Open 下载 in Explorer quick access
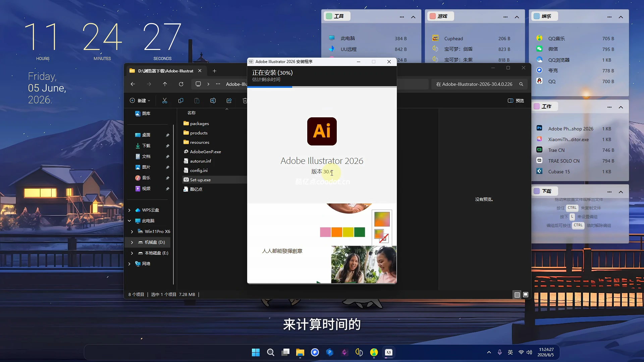This screenshot has width=644, height=362. click(x=146, y=146)
